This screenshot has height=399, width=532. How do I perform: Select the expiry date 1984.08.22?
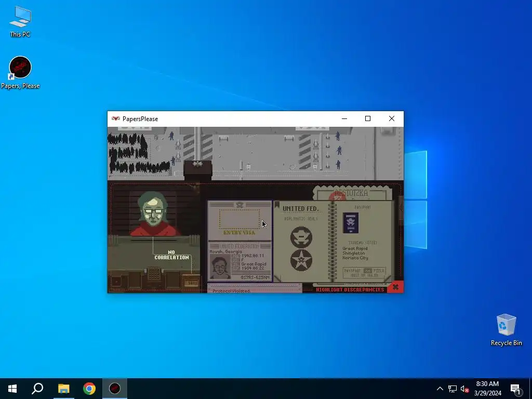tap(252, 268)
